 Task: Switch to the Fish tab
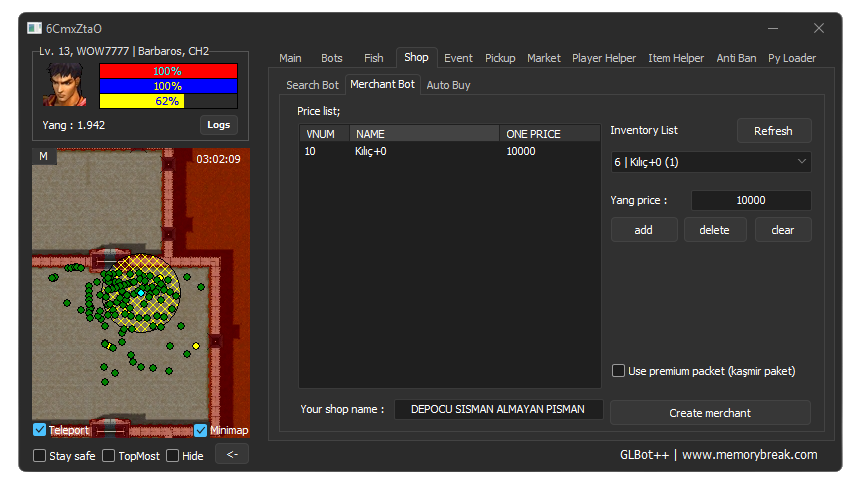coord(374,58)
